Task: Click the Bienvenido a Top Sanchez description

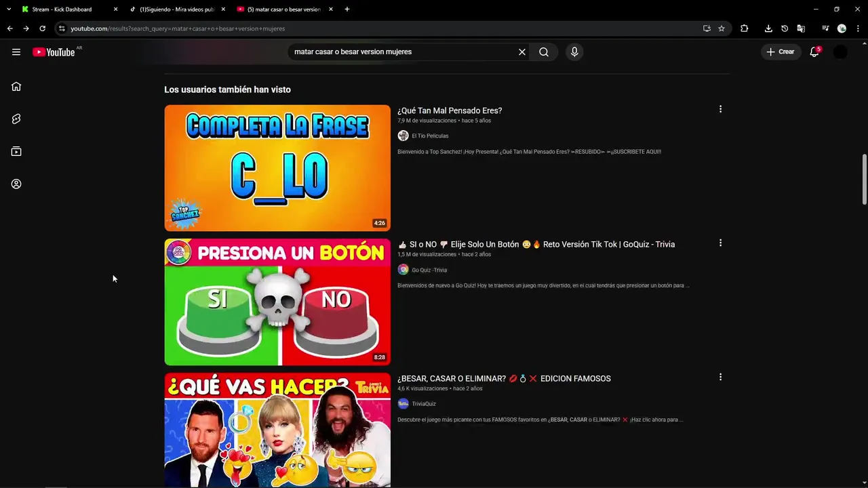Action: pyautogui.click(x=529, y=152)
